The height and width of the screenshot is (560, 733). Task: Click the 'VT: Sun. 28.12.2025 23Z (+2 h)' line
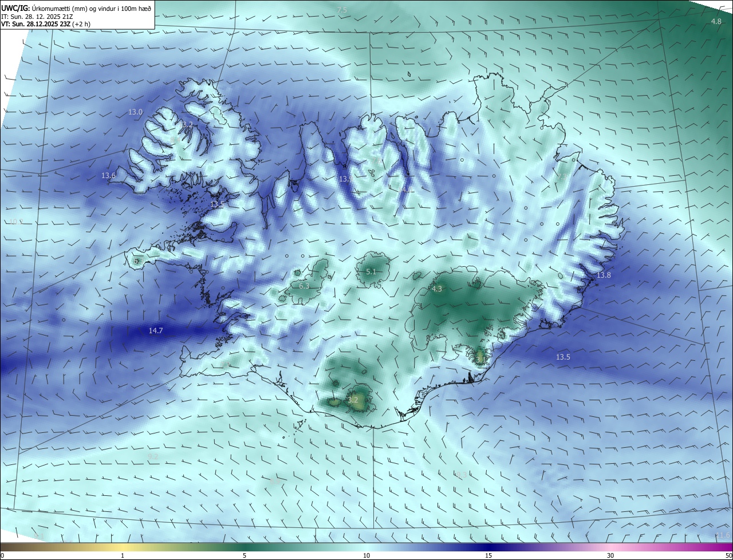tap(46, 24)
